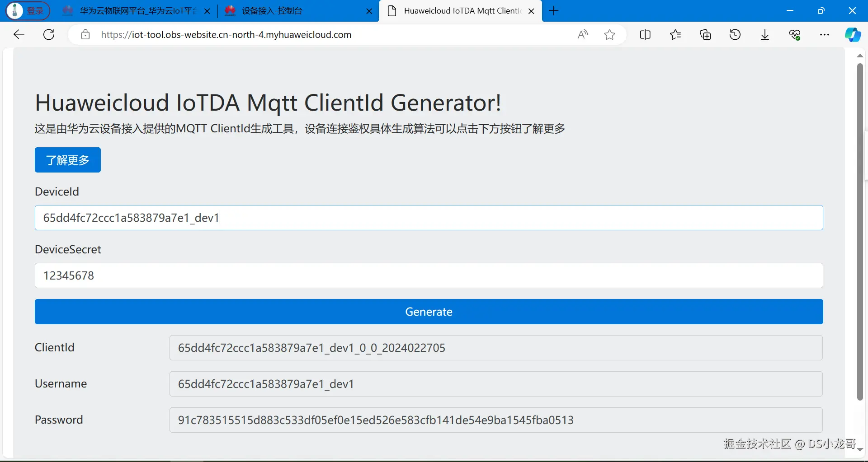Click the DeviceId label
The width and height of the screenshot is (868, 462).
[57, 191]
